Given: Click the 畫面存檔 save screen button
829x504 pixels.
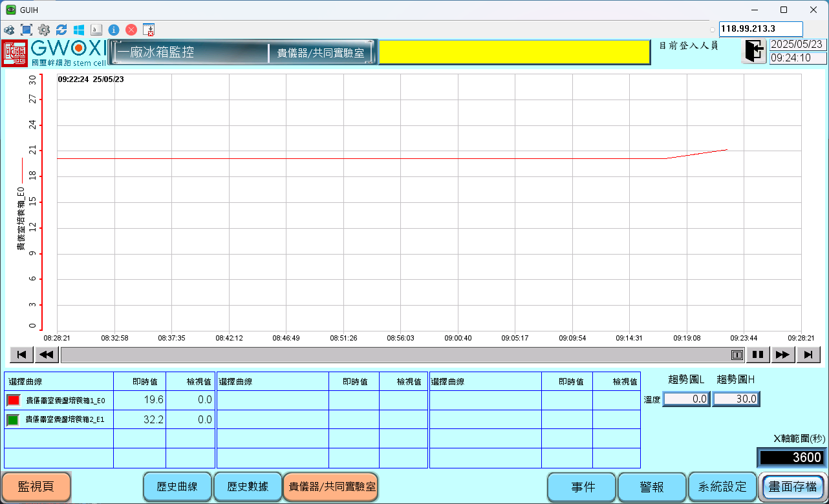Looking at the screenshot, I should 793,487.
